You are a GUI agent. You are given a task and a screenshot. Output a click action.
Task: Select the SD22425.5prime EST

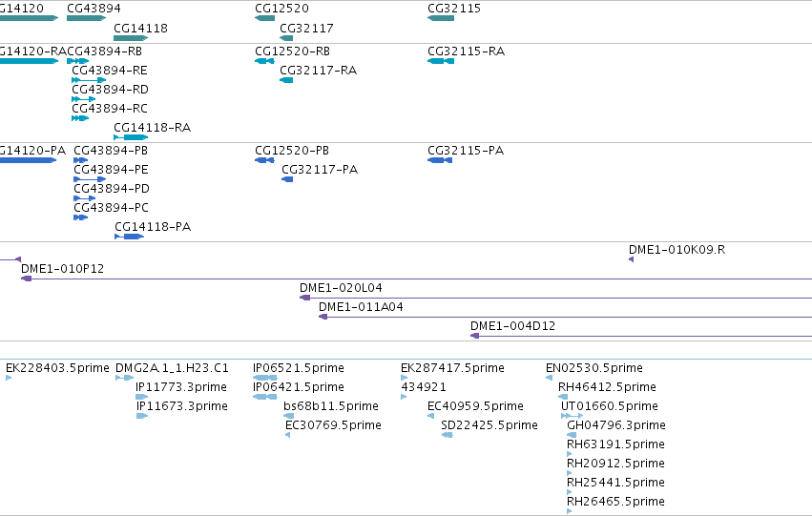click(448, 435)
